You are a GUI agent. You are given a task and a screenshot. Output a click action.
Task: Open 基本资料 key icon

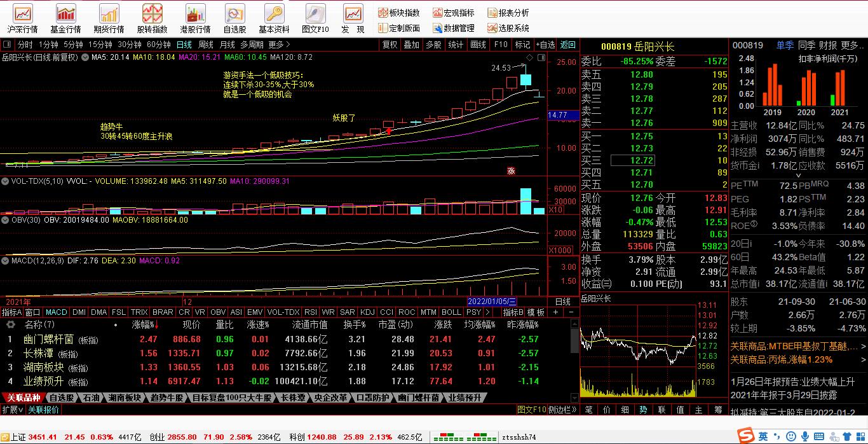click(274, 14)
